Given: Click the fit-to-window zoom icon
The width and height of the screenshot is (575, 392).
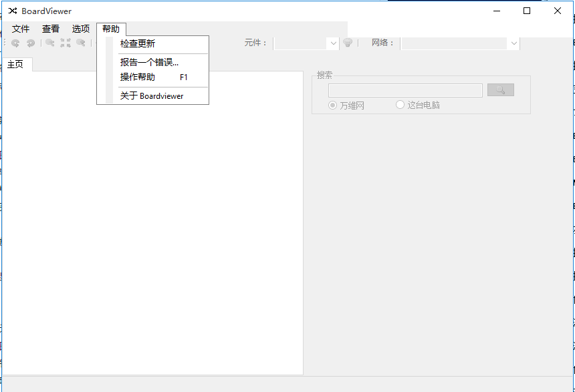Looking at the screenshot, I should [65, 43].
